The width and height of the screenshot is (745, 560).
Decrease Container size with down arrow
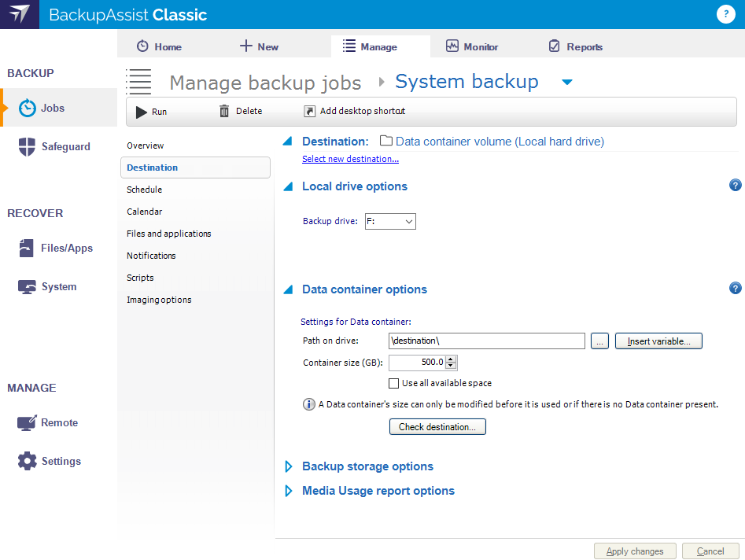[x=451, y=366]
